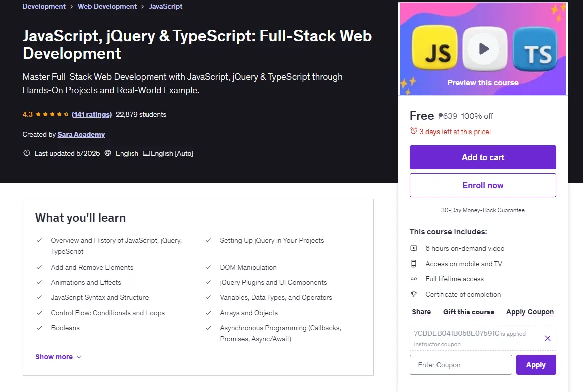This screenshot has height=392, width=583.
Task: Click 'Certificate of completion' text
Action: pos(463,294)
